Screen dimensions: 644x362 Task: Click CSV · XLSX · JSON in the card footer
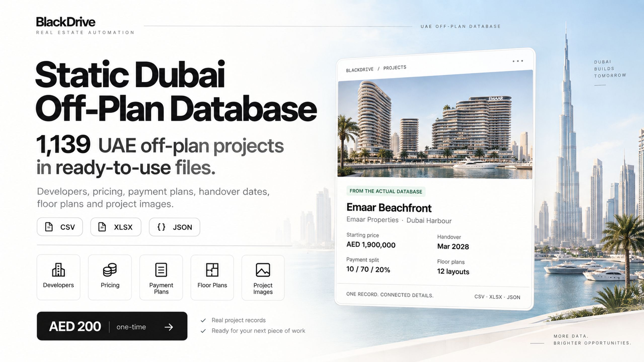pos(497,297)
